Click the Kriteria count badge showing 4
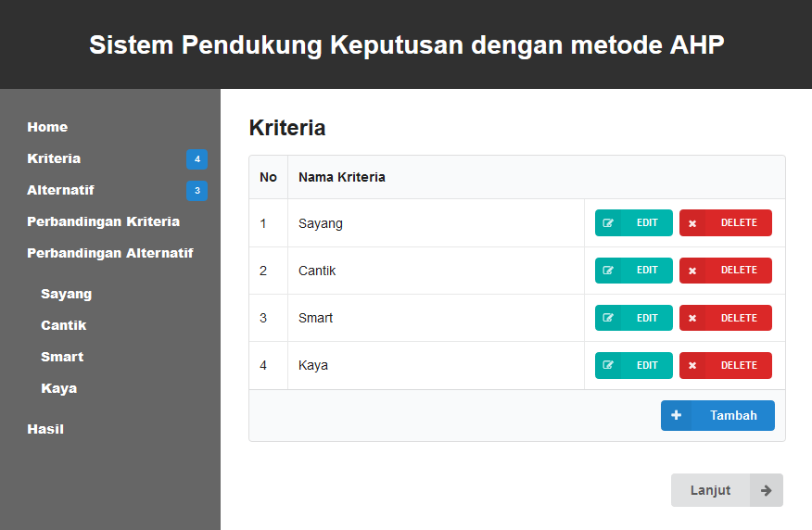 click(x=197, y=159)
